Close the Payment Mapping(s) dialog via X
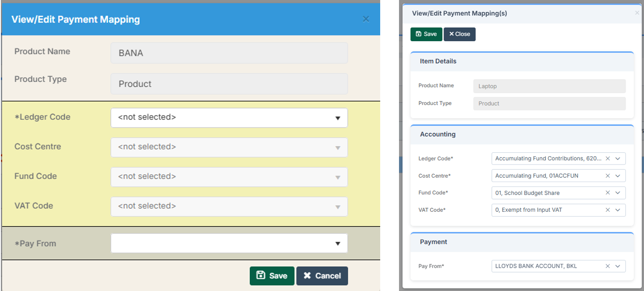The height and width of the screenshot is (291, 644). coord(637,13)
